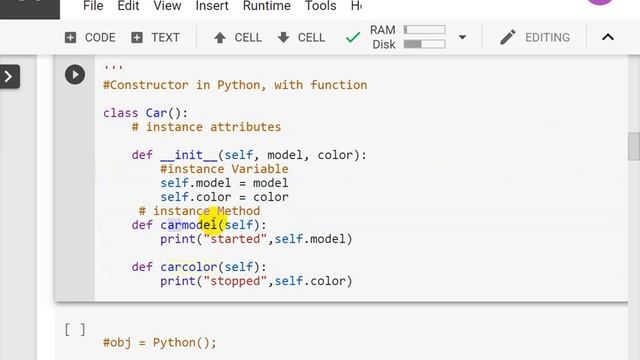Open the Edit menu

[x=128, y=6]
